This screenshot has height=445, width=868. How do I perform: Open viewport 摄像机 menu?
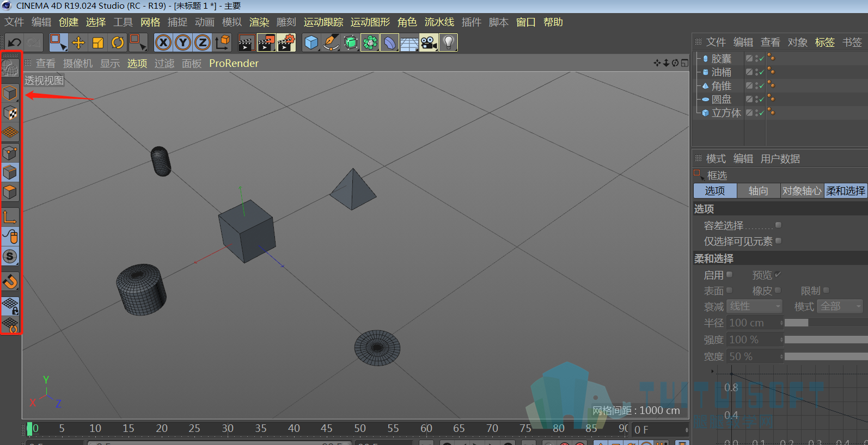tap(78, 64)
